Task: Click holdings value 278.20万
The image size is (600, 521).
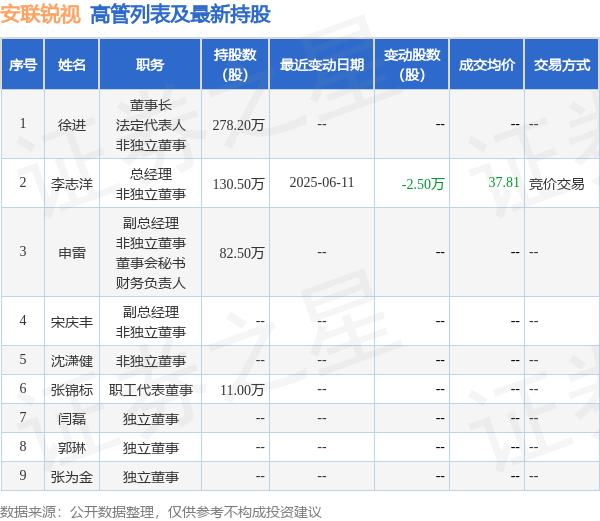Action: pos(238,125)
